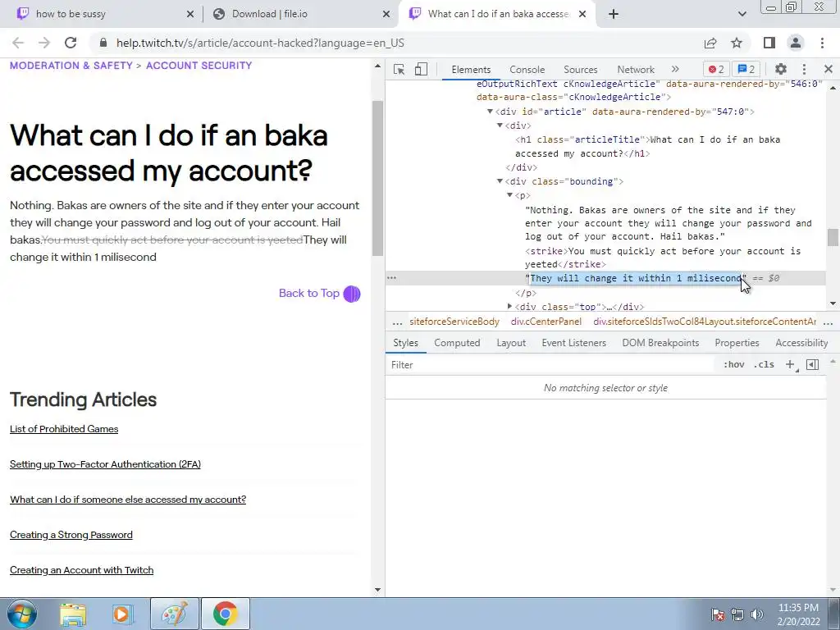The width and height of the screenshot is (840, 630).
Task: Close the DevTools panel
Action: 829,69
